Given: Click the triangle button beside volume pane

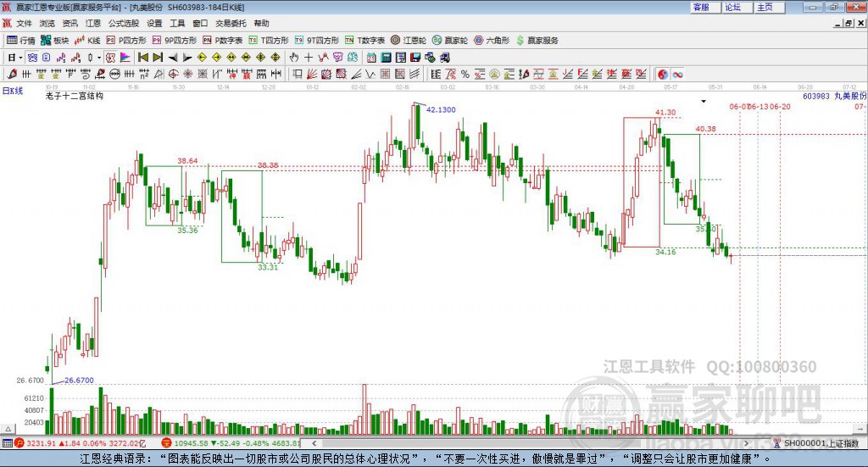Looking at the screenshot, I should 8,429.
